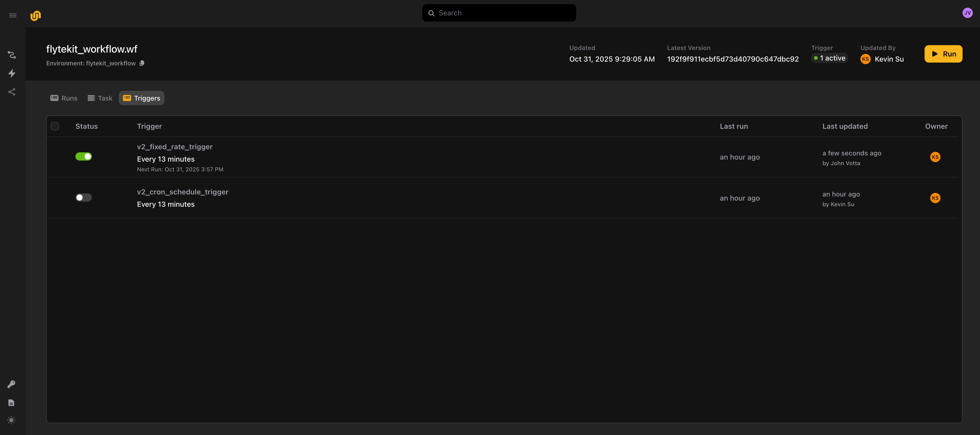The width and height of the screenshot is (980, 435).
Task: Open the lightning bolt sidebar icon
Action: pos(12,73)
